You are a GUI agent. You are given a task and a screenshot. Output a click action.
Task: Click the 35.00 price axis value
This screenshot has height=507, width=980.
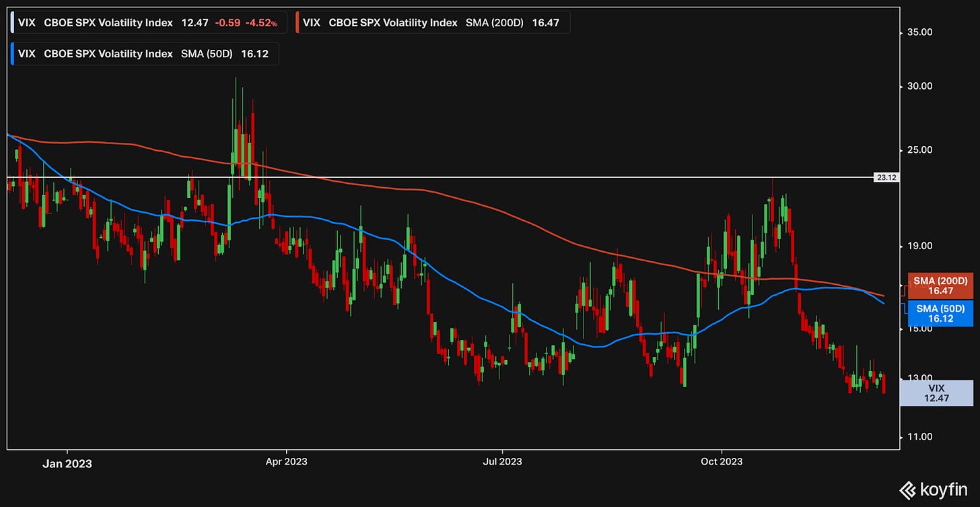pos(921,32)
